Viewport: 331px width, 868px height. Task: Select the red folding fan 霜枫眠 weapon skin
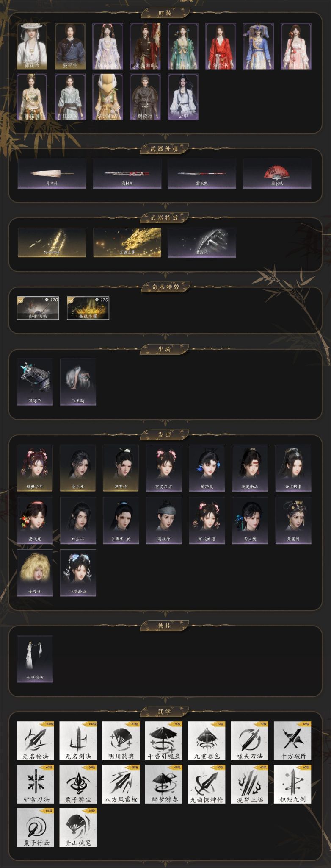pos(277,173)
